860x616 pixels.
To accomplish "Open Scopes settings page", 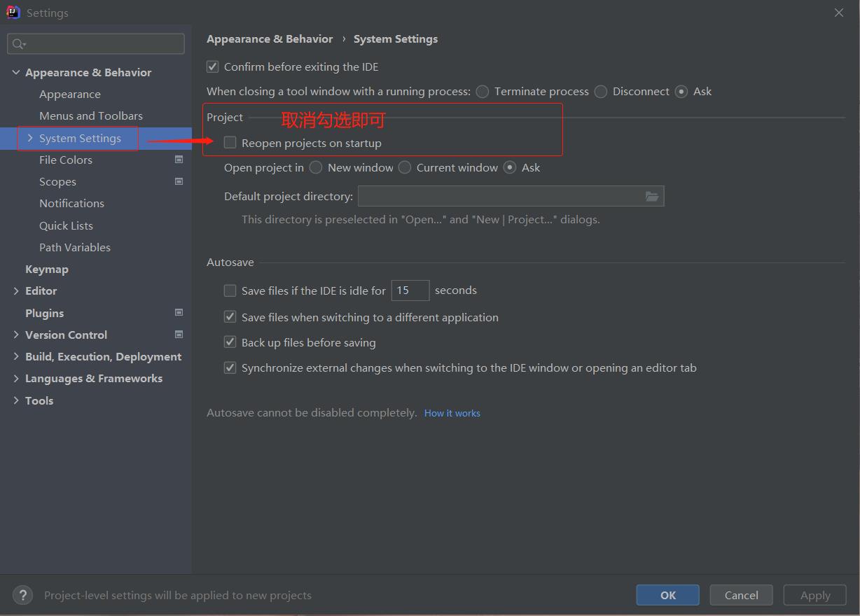I will point(57,181).
